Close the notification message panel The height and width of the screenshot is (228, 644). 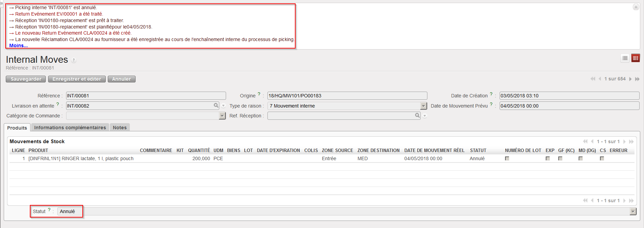click(x=636, y=7)
